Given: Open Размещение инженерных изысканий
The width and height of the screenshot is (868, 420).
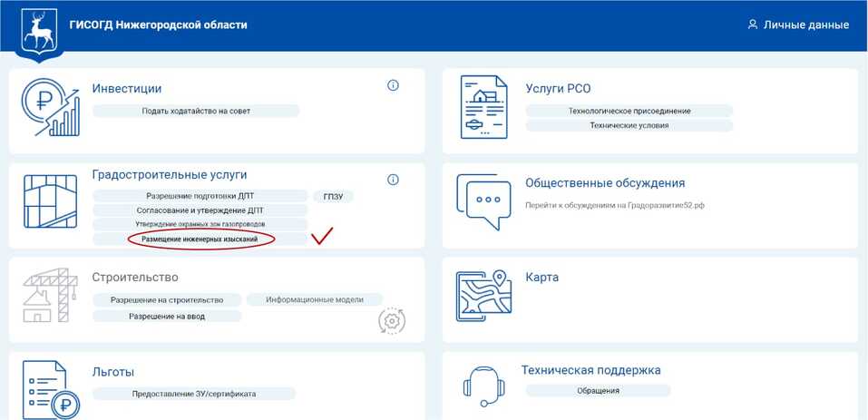Looking at the screenshot, I should [x=200, y=239].
